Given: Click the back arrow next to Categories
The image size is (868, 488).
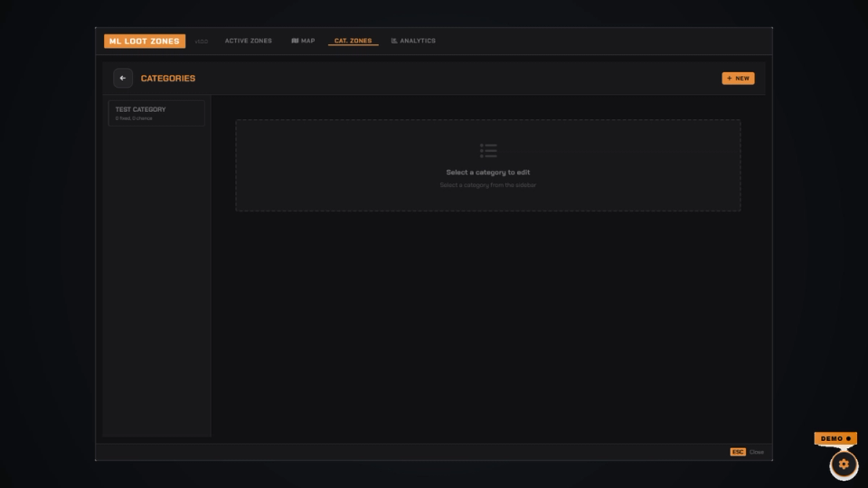Looking at the screenshot, I should click(123, 78).
